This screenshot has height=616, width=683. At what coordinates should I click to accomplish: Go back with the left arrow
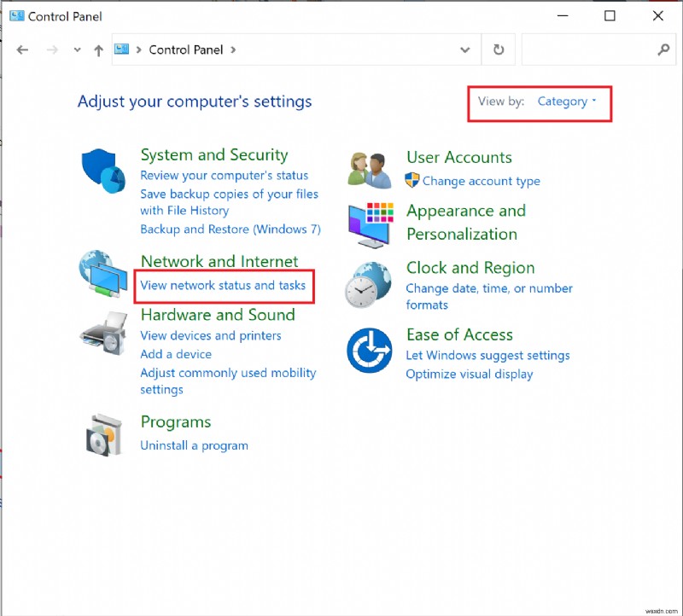(22, 50)
